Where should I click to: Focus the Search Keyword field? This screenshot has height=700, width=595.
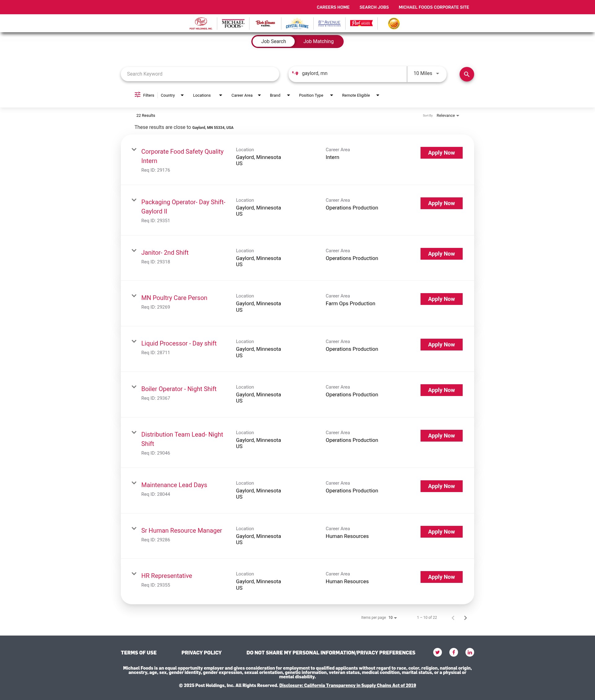click(200, 74)
